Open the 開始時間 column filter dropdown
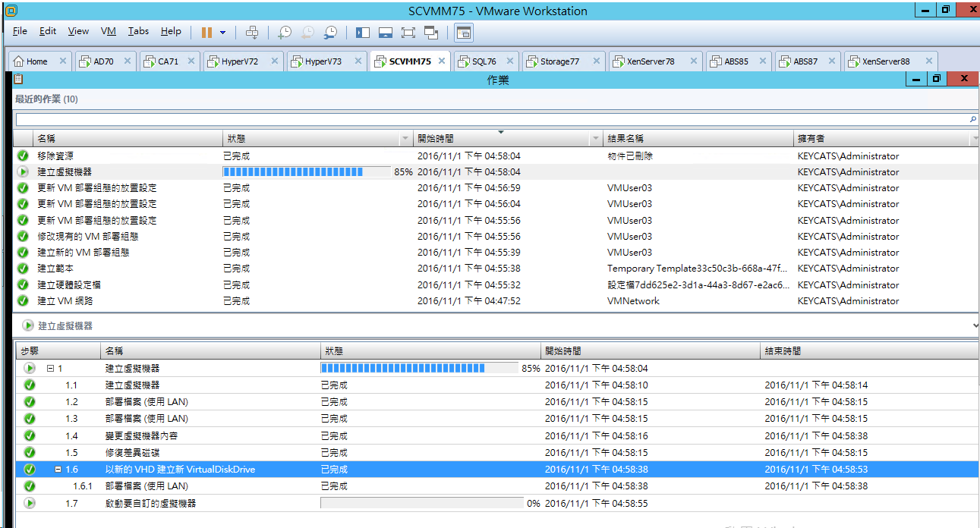The width and height of the screenshot is (980, 528). pyautogui.click(x=595, y=139)
